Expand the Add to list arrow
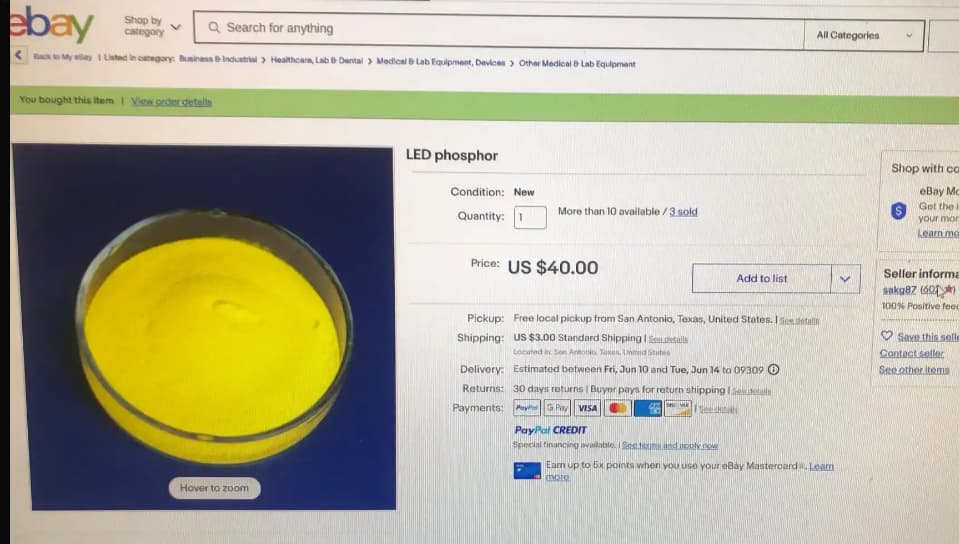This screenshot has height=544, width=959. [845, 279]
